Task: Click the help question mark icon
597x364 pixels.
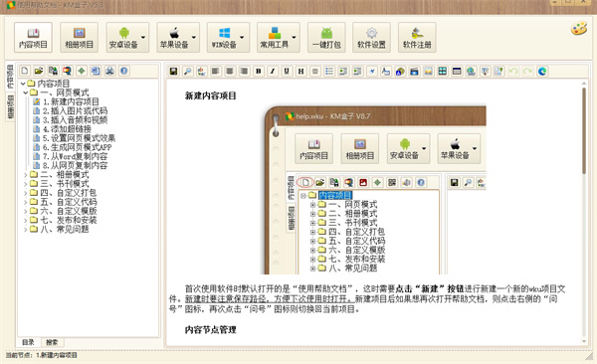Action: (x=124, y=71)
